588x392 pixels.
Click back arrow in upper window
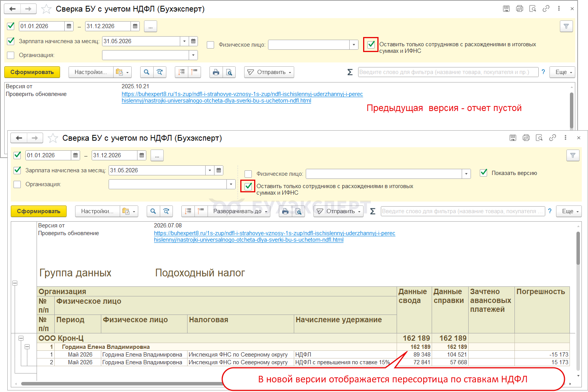(12, 8)
